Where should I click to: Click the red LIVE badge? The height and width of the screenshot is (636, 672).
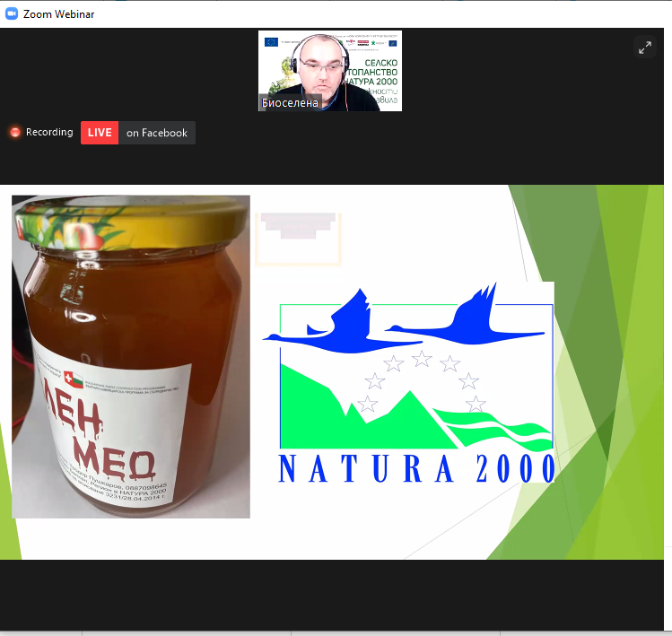pyautogui.click(x=100, y=133)
